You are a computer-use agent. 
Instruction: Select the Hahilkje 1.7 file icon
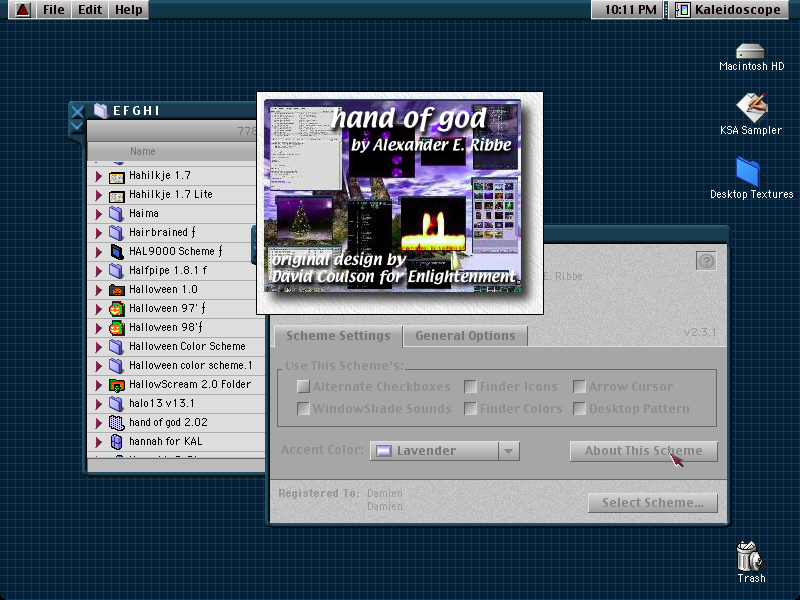point(117,177)
